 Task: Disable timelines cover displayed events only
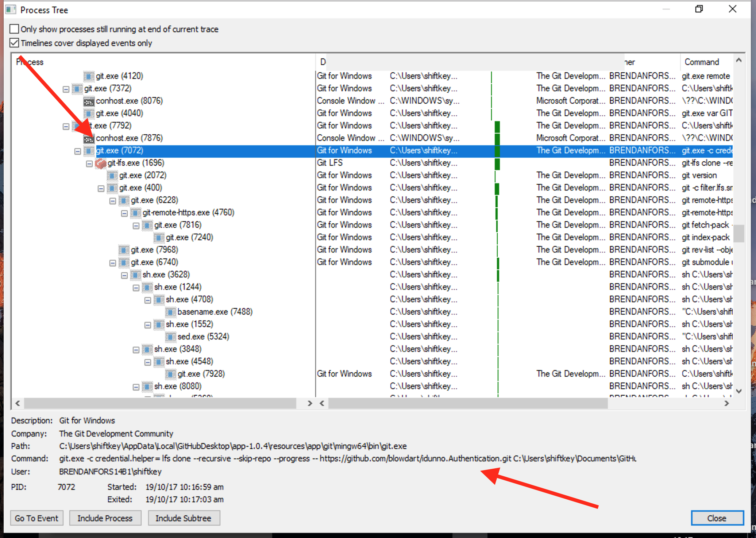(14, 43)
